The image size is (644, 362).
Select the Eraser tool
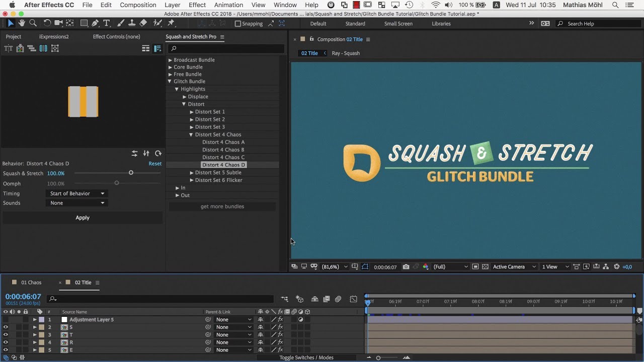143,23
